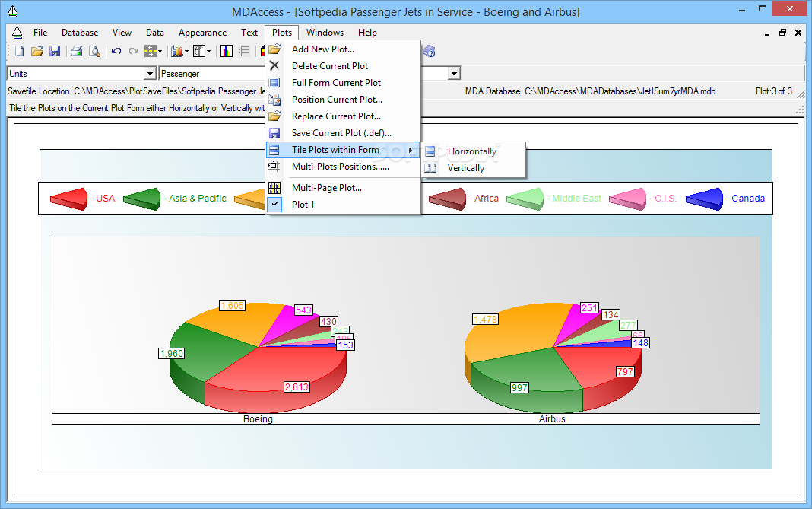Click the axis layout toolbar icon

[199, 51]
